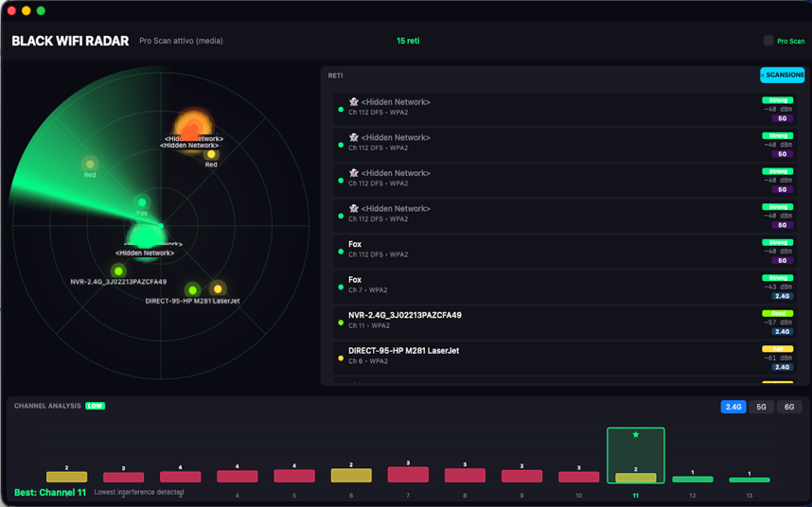
Task: Click the RETI panel heading
Action: 335,76
